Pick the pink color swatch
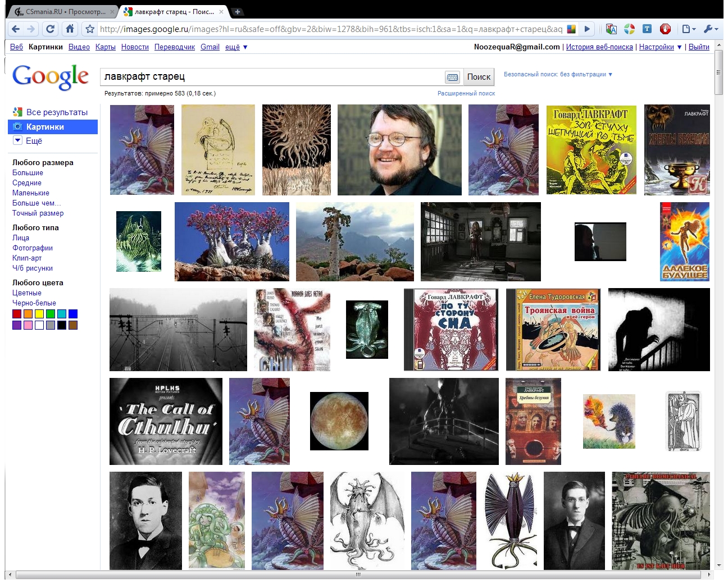728x584 pixels. coord(28,325)
